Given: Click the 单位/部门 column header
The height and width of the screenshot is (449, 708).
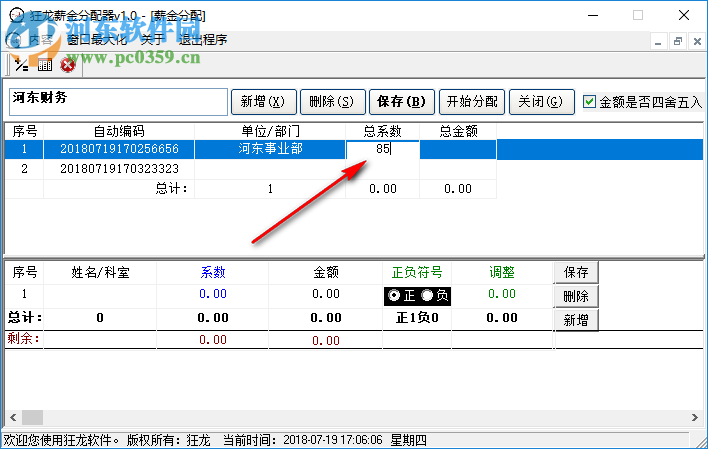Looking at the screenshot, I should pyautogui.click(x=270, y=131).
